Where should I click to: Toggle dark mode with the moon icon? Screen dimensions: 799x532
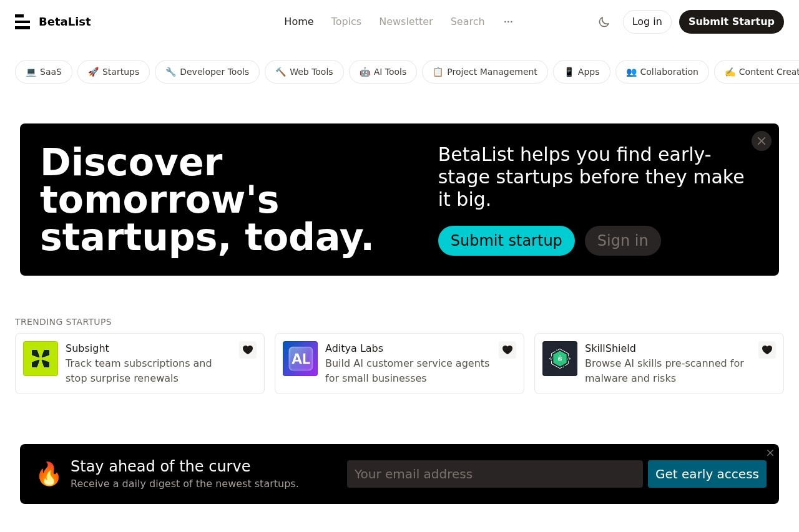coord(604,21)
